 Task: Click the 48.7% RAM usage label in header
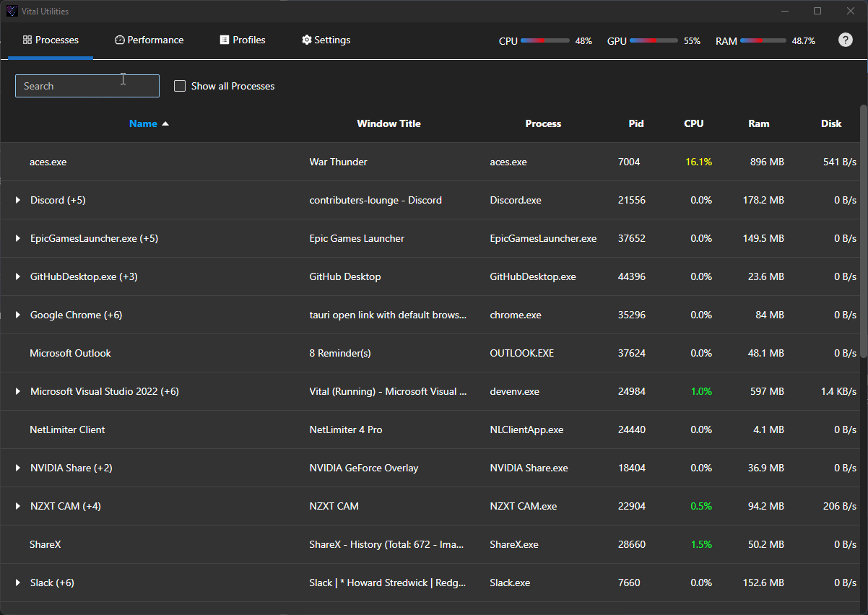coord(803,41)
